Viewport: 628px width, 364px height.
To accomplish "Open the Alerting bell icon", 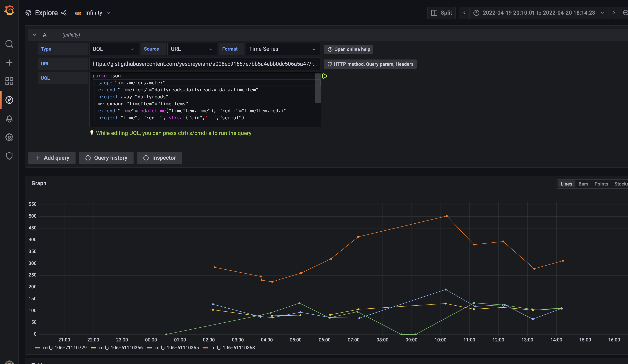I will 9,119.
